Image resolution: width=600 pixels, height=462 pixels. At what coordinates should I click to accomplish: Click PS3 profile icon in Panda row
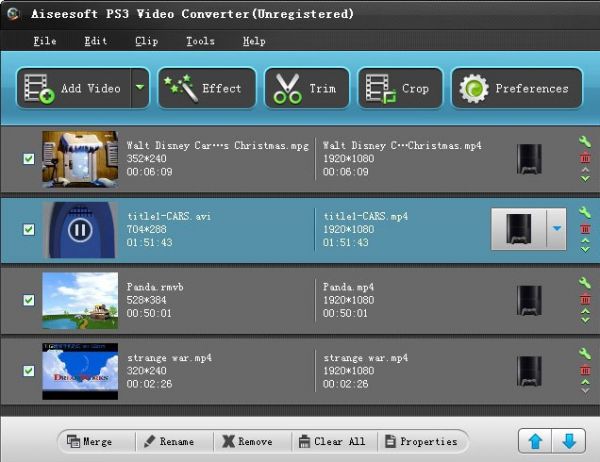point(529,300)
